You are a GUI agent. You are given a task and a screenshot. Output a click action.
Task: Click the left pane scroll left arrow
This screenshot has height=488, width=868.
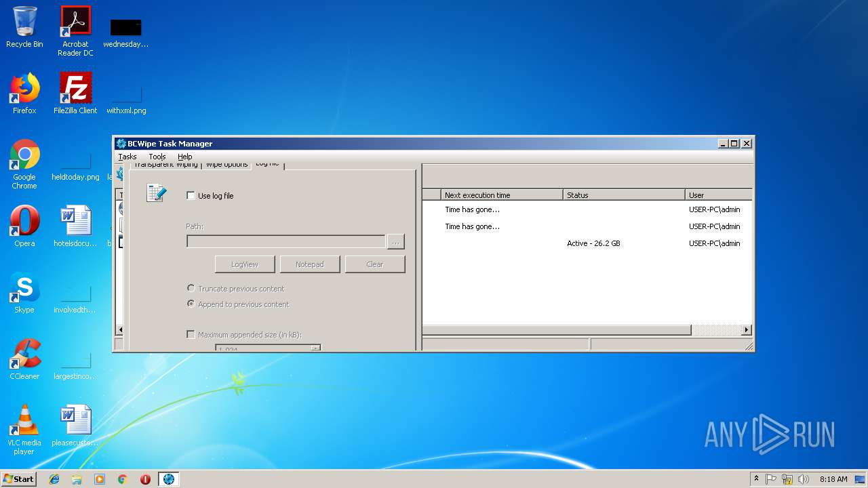coord(121,330)
